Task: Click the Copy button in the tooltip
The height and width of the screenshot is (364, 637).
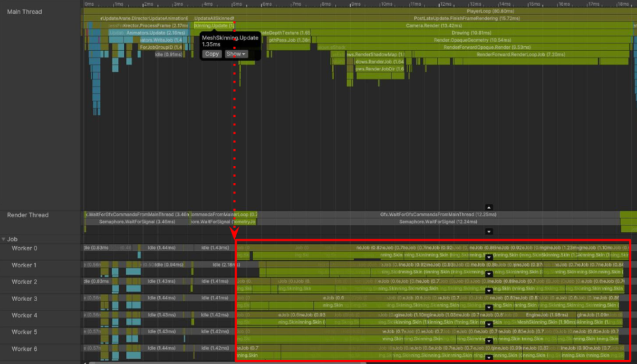Action: coord(212,54)
